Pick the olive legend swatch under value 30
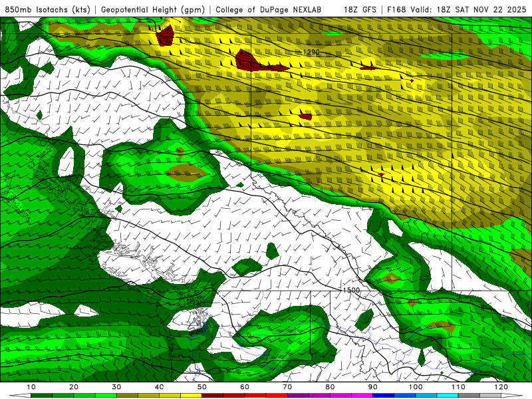Screen dimensions: 532x399 [x=127, y=396]
